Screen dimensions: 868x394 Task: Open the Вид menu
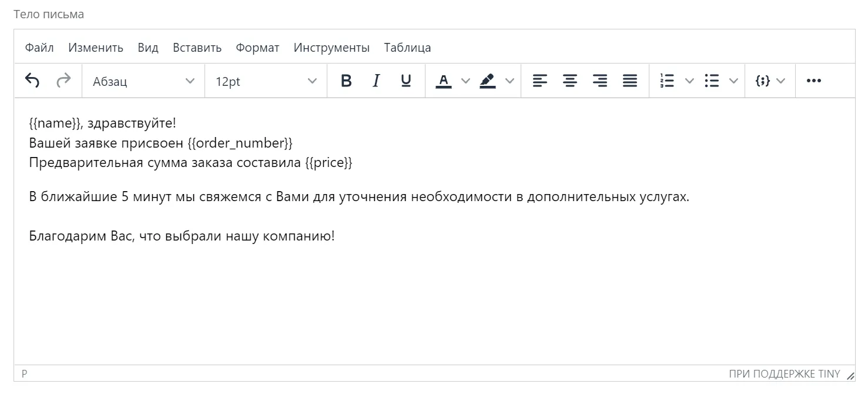pyautogui.click(x=148, y=48)
